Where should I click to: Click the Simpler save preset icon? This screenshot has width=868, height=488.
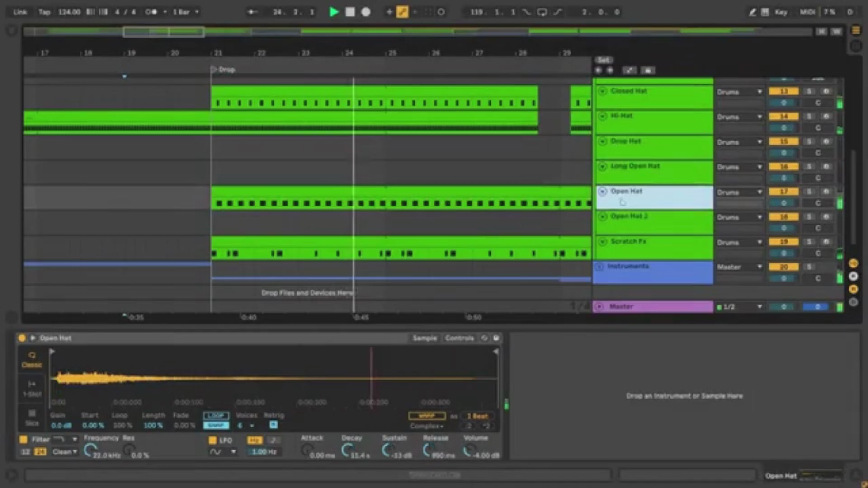click(496, 338)
